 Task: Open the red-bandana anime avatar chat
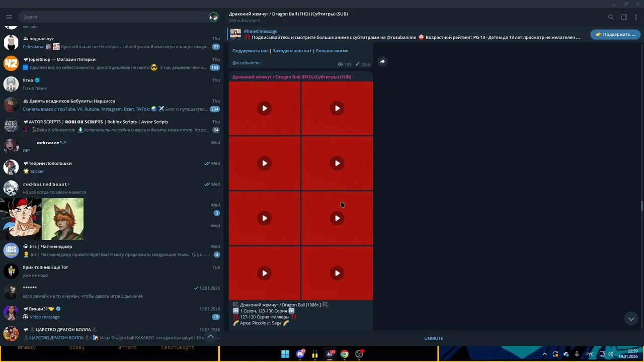pos(21,219)
